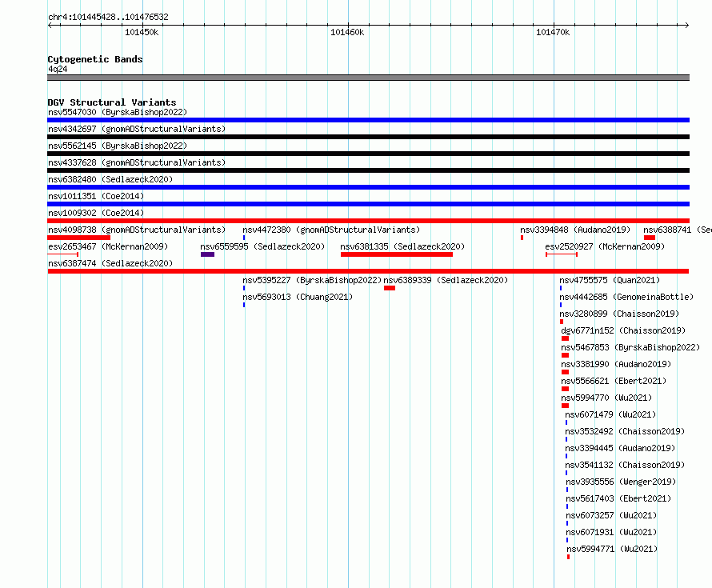This screenshot has height=588, width=712.
Task: Select the red bar under nsv6389339
Action: [x=390, y=288]
